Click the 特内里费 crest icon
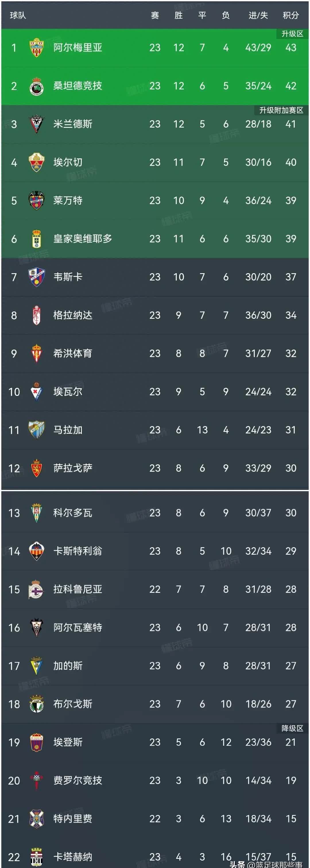Viewport: 310px width, 868px height. click(x=36, y=819)
